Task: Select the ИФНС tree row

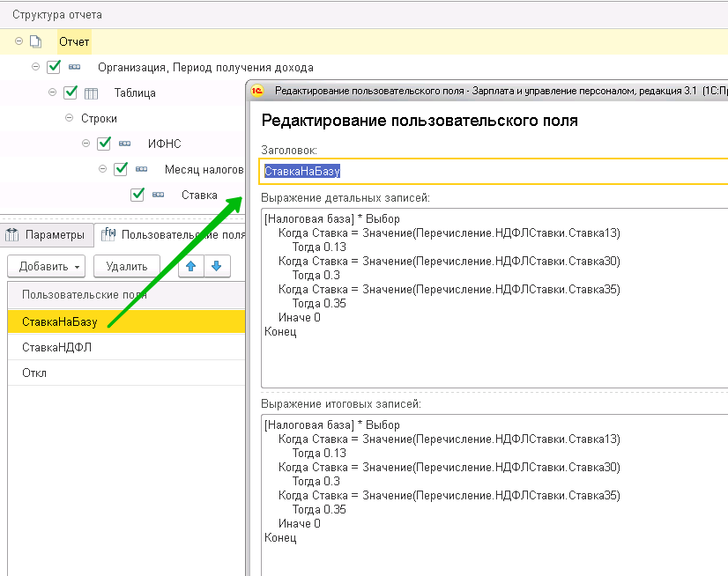Action: (x=123, y=144)
